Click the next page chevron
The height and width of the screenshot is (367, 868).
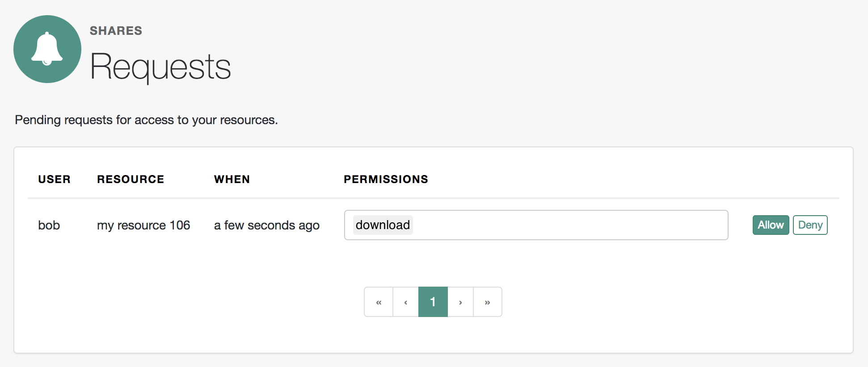460,302
